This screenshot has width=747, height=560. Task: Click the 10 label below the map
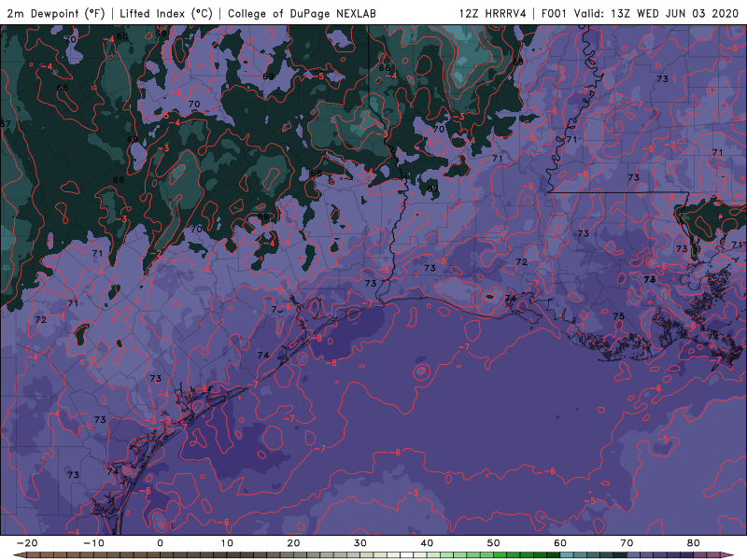click(x=227, y=543)
